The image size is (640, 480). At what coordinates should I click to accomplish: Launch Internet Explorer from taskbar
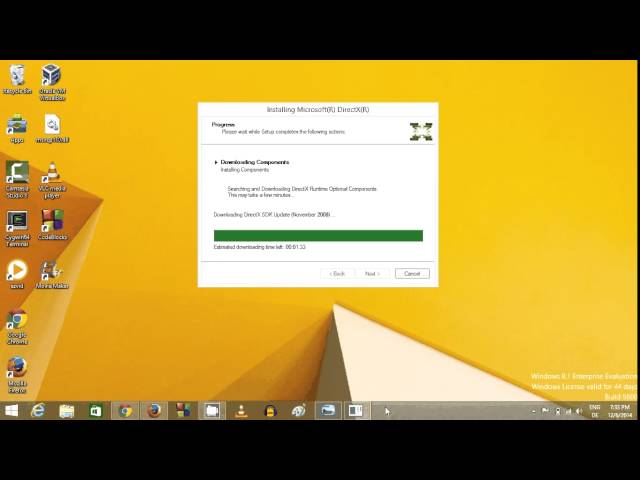tap(38, 411)
